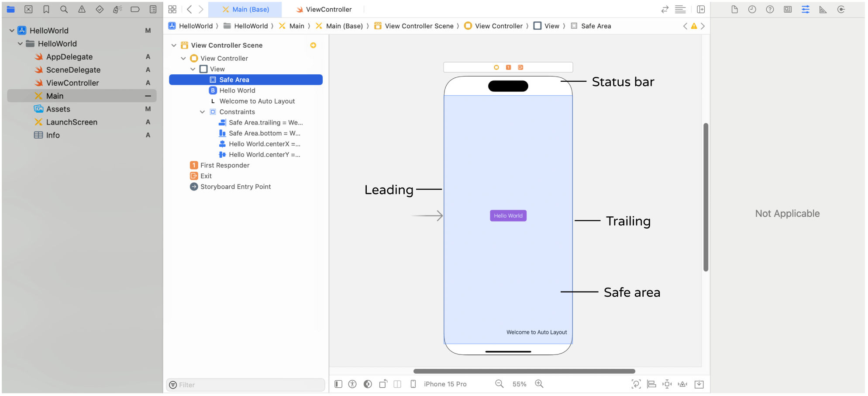Open Resolve Auto Layout Issues menu
The image size is (868, 396).
click(682, 384)
